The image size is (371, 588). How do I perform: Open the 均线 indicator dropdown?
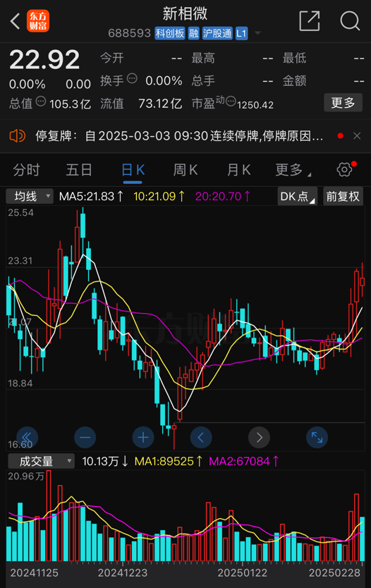(30, 196)
